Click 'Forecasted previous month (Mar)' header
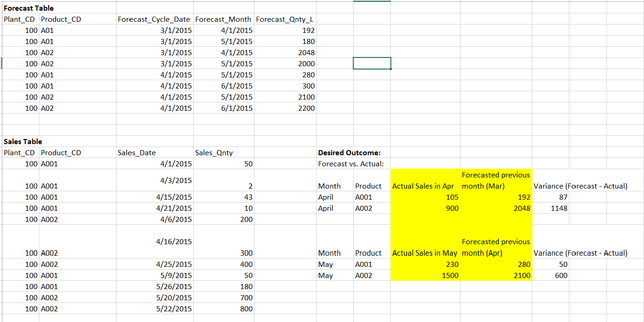 [496, 180]
